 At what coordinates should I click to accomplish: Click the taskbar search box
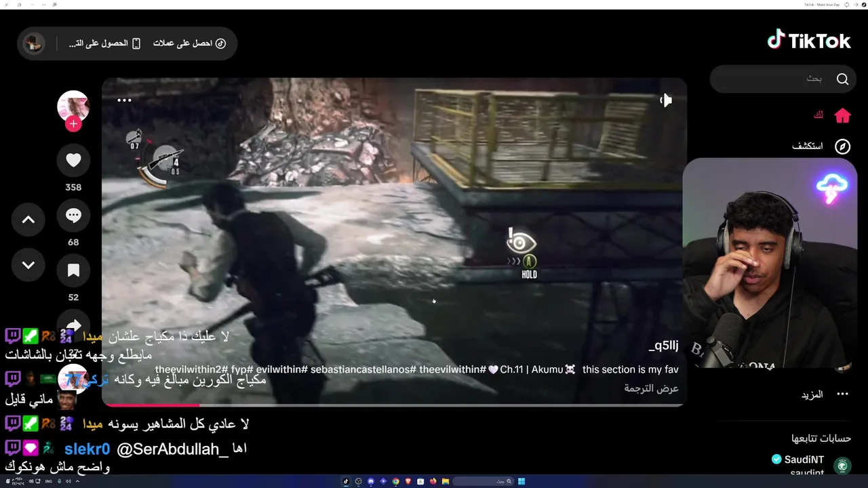(x=483, y=481)
